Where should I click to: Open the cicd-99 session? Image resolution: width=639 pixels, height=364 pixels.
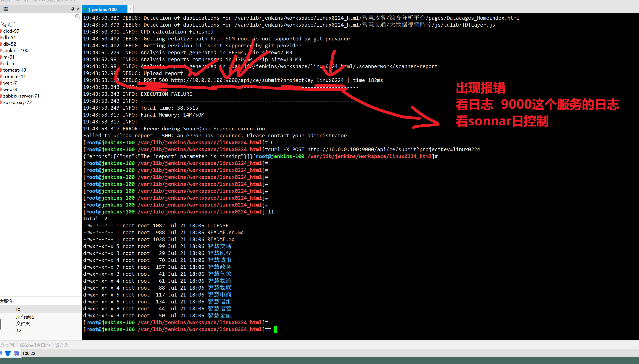(x=11, y=31)
